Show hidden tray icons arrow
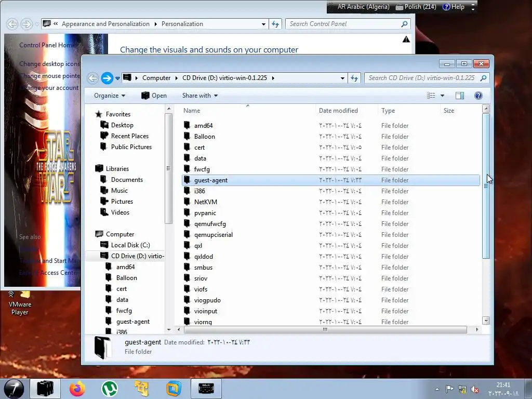This screenshot has height=399, width=532. 437,389
